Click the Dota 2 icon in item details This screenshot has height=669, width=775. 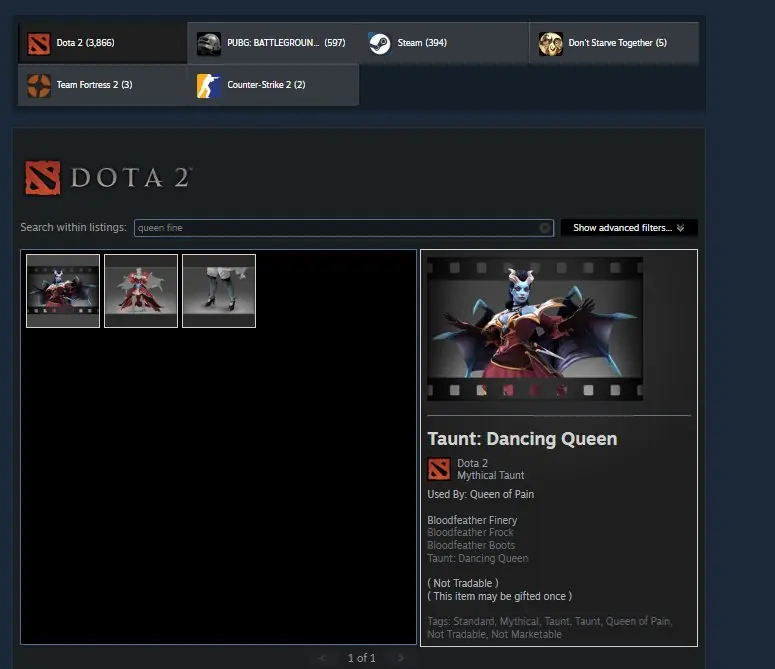point(439,469)
